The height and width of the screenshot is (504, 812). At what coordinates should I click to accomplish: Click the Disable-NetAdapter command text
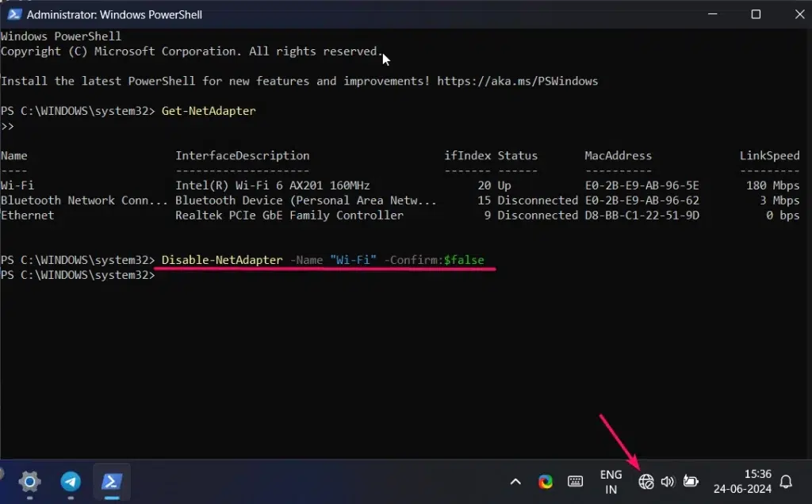pyautogui.click(x=222, y=260)
